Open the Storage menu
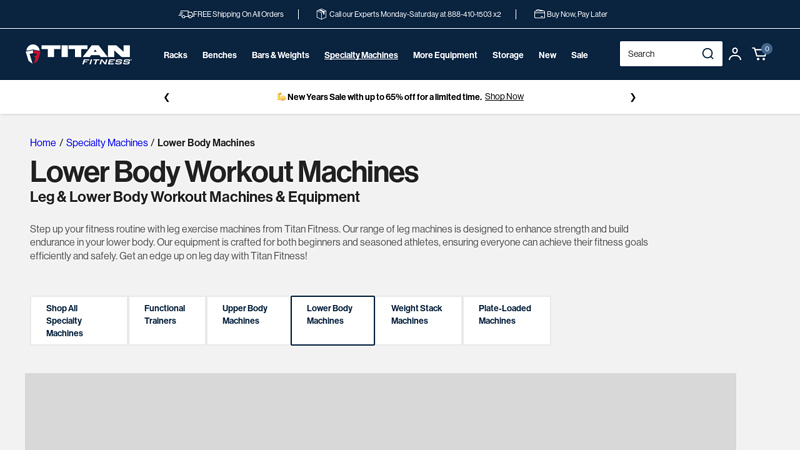 (x=508, y=55)
